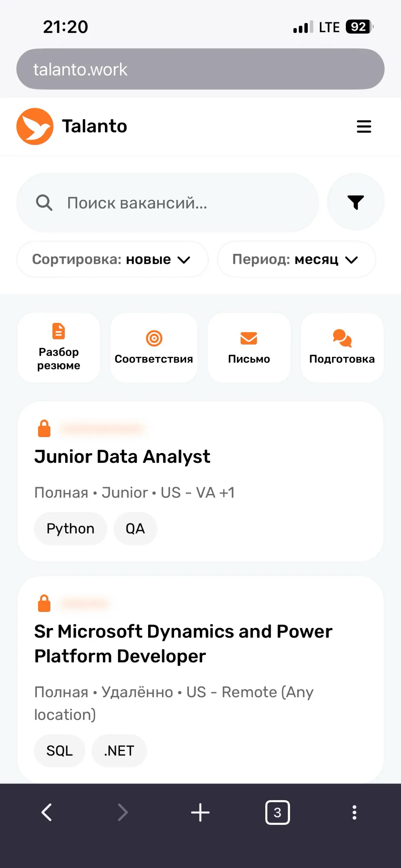
Task: Click the Talanto bird logo
Action: pyautogui.click(x=35, y=126)
